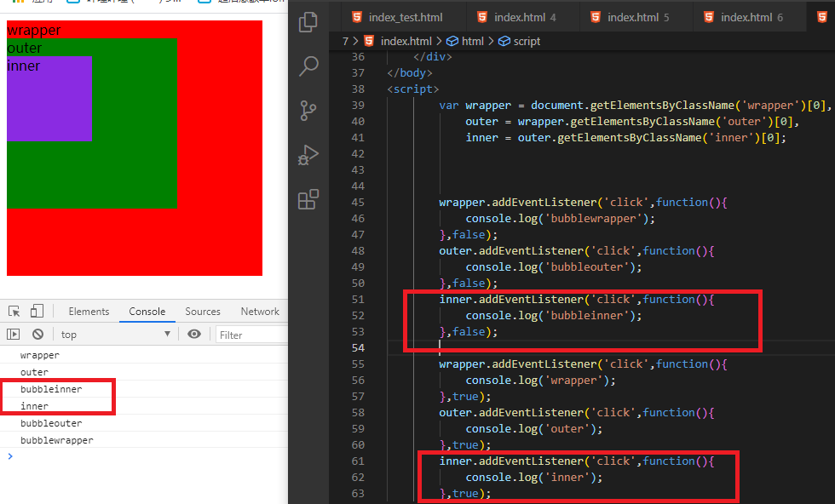Open the Run and Debug view
Viewport: 835px width, 504px height.
[x=308, y=155]
